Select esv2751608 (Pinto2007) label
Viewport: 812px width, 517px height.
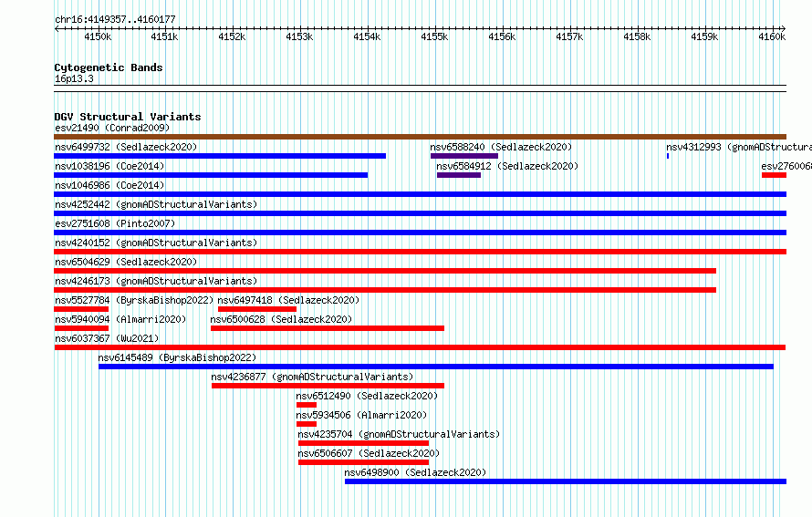tap(115, 223)
